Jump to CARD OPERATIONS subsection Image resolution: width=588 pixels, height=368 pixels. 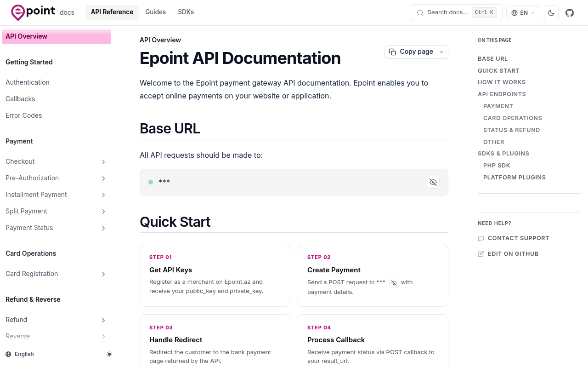513,118
